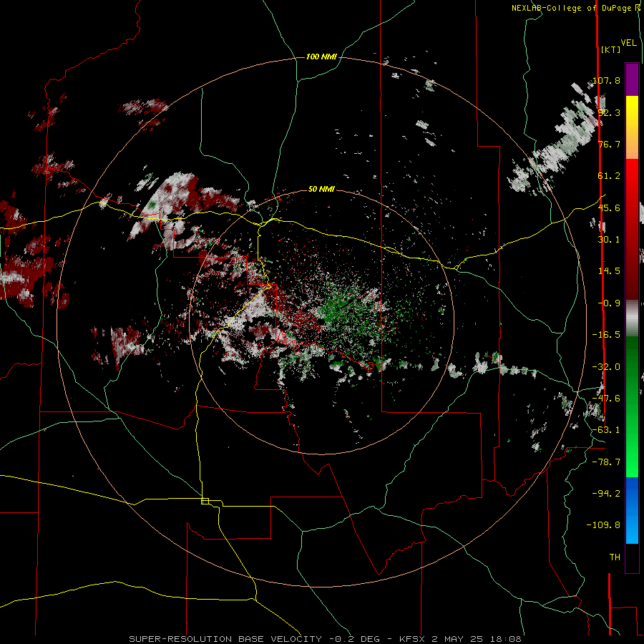
Task: Click the -109.8 velocity scale value
Action: (x=603, y=525)
